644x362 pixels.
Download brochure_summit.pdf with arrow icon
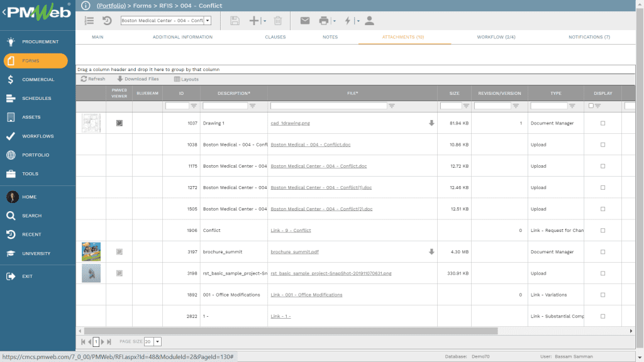pyautogui.click(x=431, y=252)
